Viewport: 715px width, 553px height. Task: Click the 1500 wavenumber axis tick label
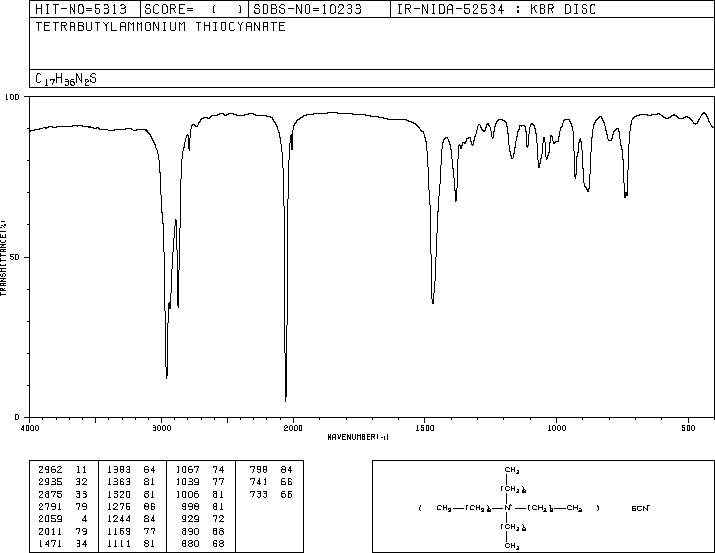(x=425, y=428)
